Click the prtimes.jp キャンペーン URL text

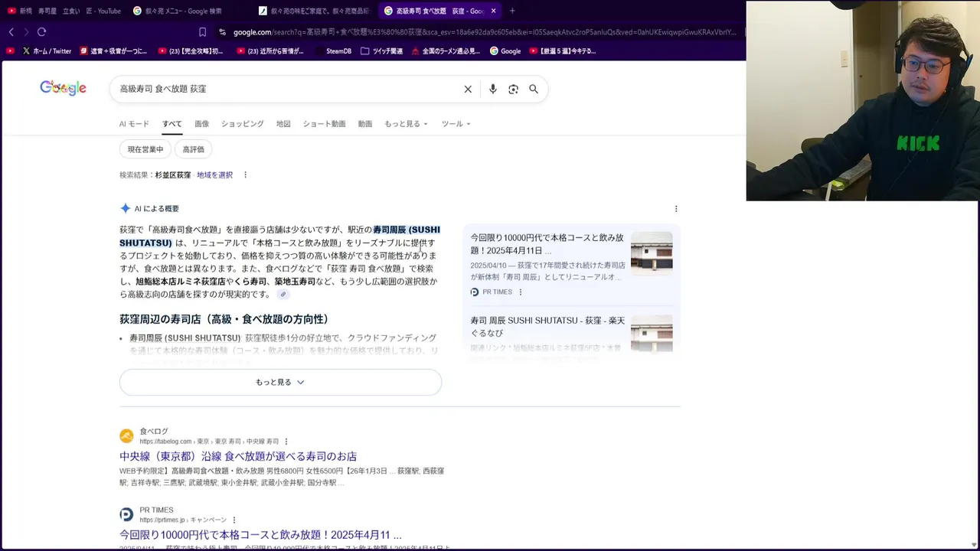click(x=183, y=520)
